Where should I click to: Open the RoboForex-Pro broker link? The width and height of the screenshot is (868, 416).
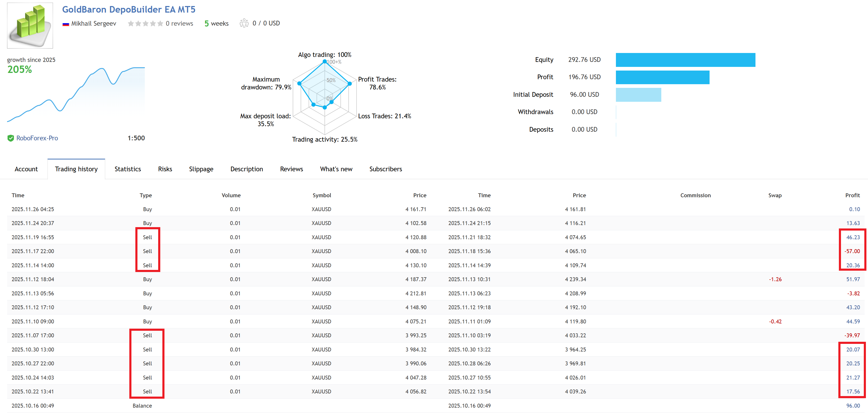(37, 138)
